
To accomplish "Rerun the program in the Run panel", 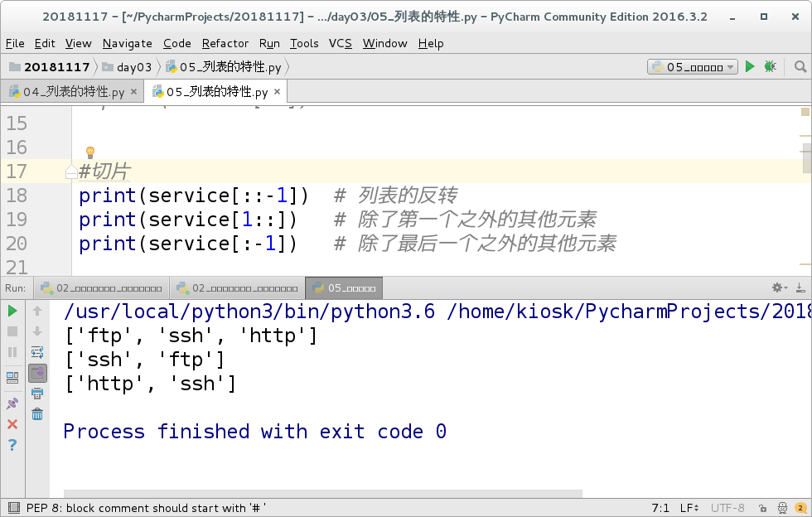I will pos(12,312).
